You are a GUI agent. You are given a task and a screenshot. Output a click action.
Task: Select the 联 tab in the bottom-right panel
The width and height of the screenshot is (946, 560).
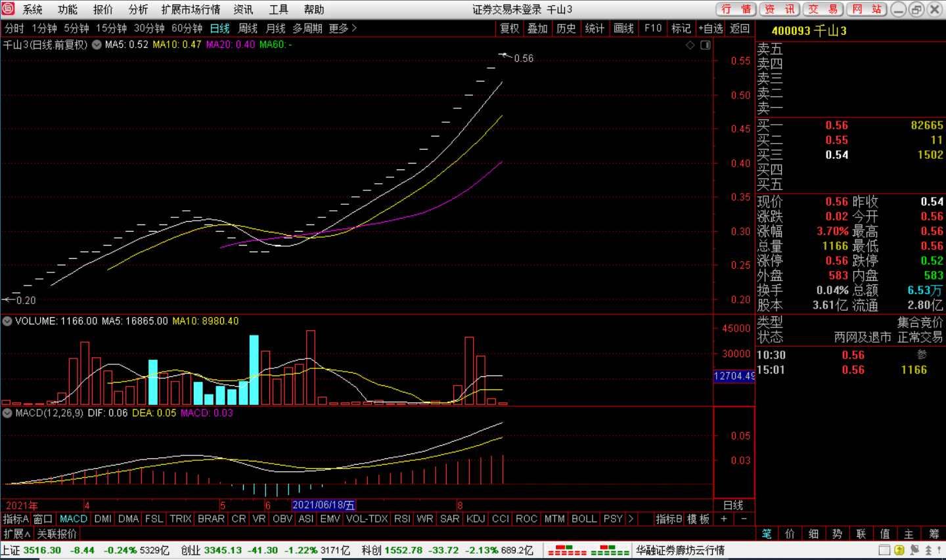tap(861, 534)
